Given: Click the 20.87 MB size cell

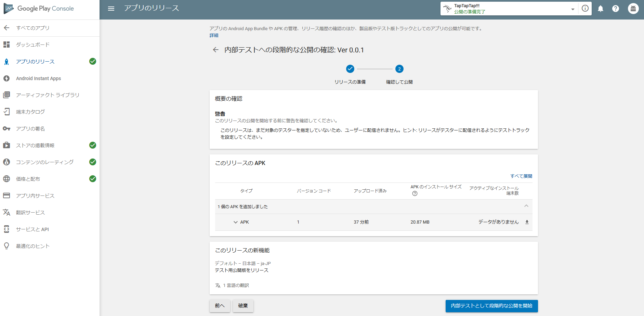Looking at the screenshot, I should [x=420, y=222].
